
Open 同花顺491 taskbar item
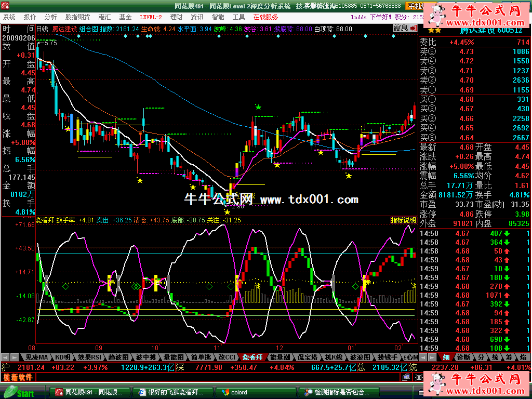pos(90,392)
